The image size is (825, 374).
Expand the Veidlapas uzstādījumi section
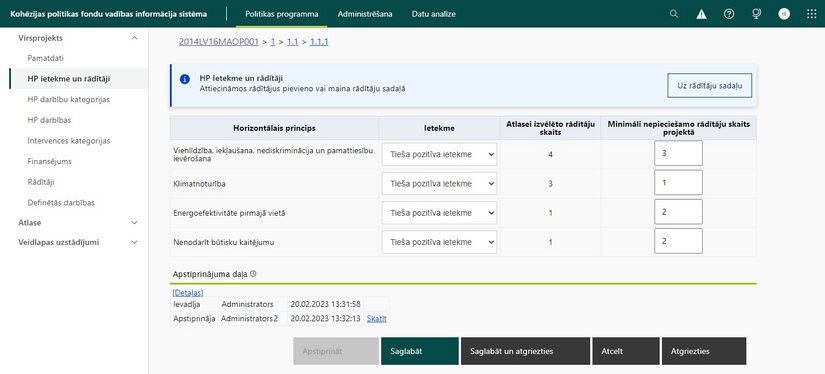[134, 242]
